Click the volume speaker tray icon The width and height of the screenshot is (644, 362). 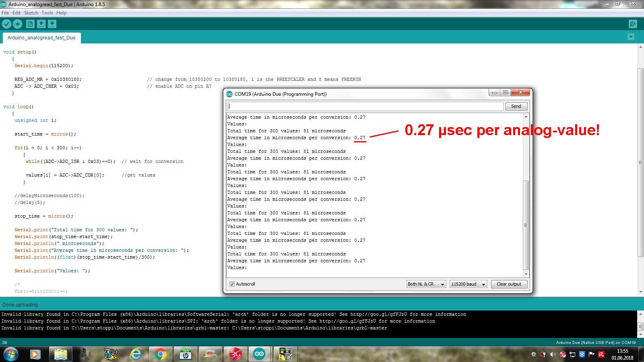[x=553, y=354]
